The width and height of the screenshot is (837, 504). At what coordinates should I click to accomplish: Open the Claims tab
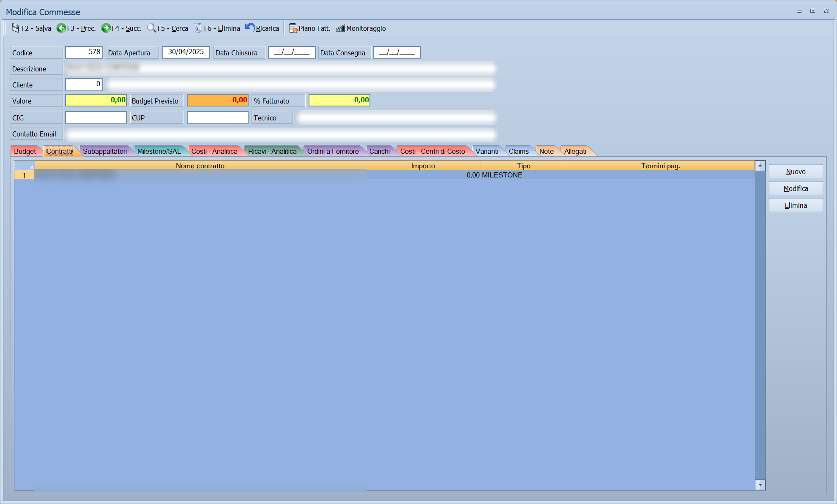(519, 151)
